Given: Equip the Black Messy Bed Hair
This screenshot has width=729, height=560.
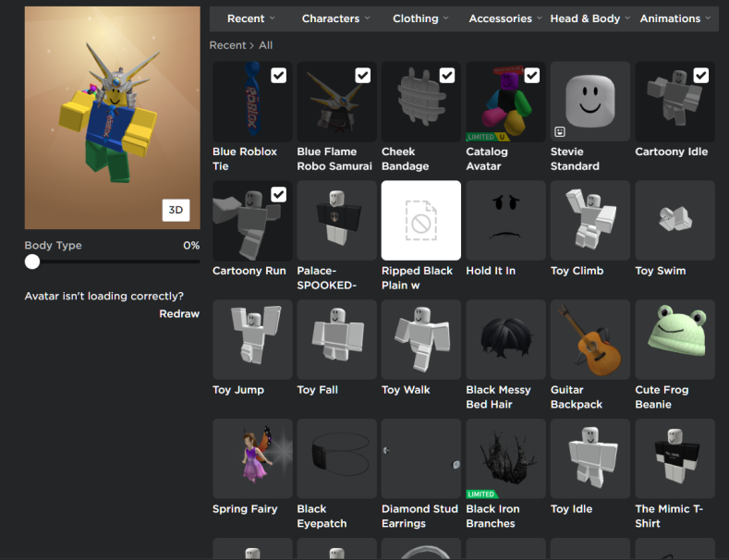Looking at the screenshot, I should point(505,339).
